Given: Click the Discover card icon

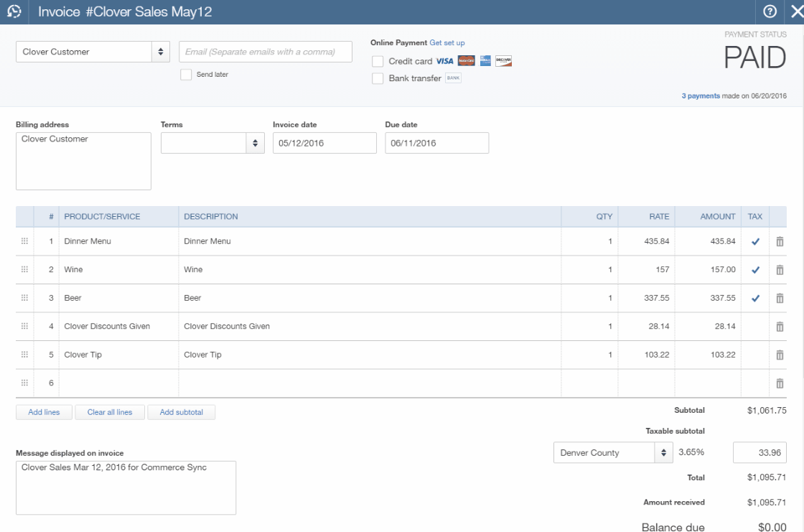Looking at the screenshot, I should pyautogui.click(x=503, y=61).
